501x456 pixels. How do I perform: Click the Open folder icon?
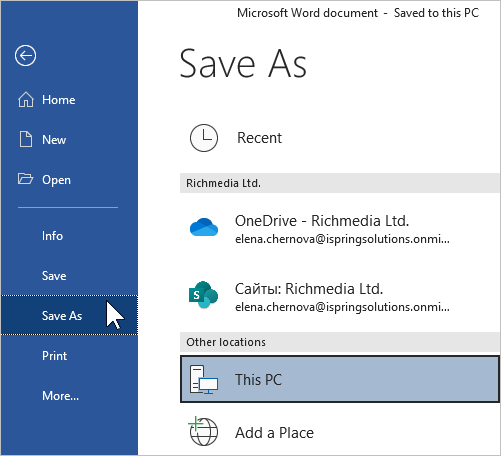click(25, 179)
